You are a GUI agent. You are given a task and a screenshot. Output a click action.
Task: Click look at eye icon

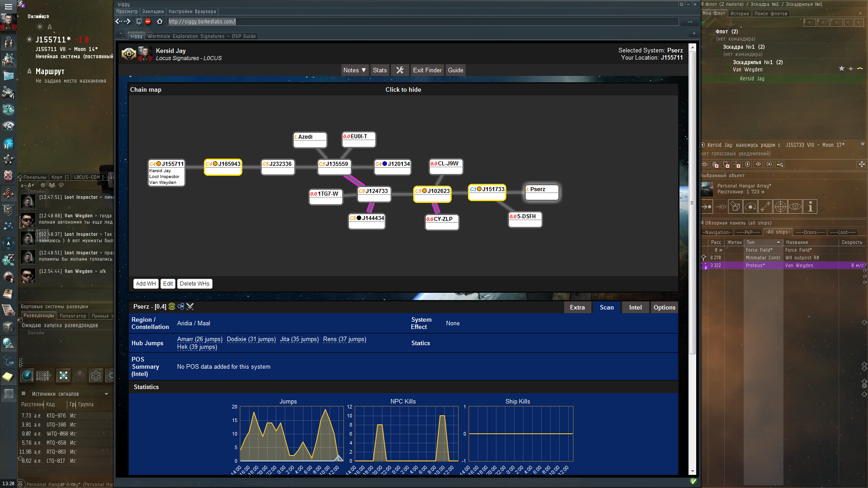point(795,207)
